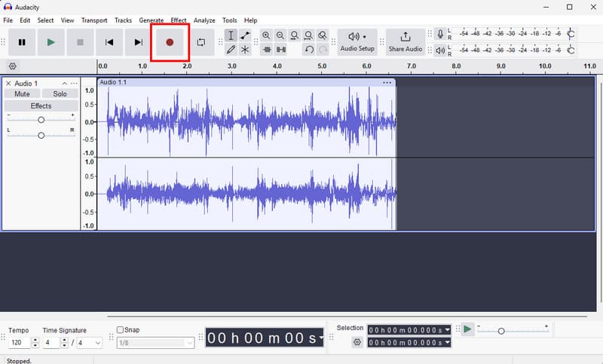Open Selection settings gear icon

click(x=357, y=342)
